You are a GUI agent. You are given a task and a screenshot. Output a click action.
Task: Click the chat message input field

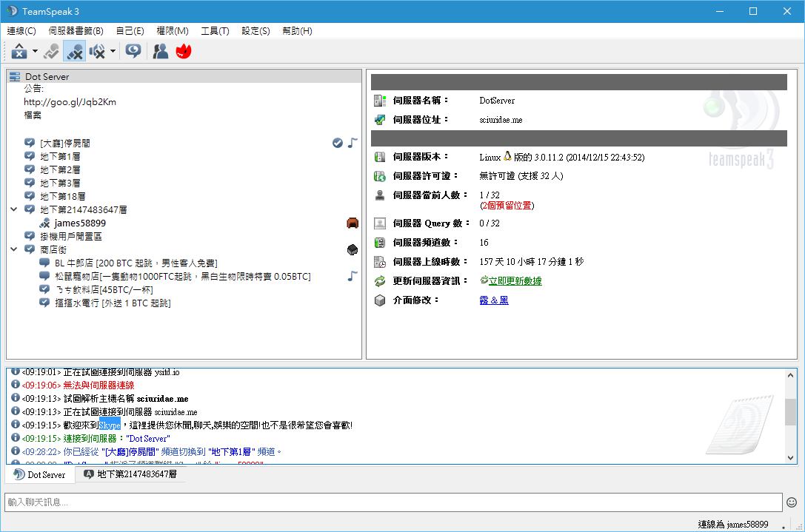coord(393,502)
